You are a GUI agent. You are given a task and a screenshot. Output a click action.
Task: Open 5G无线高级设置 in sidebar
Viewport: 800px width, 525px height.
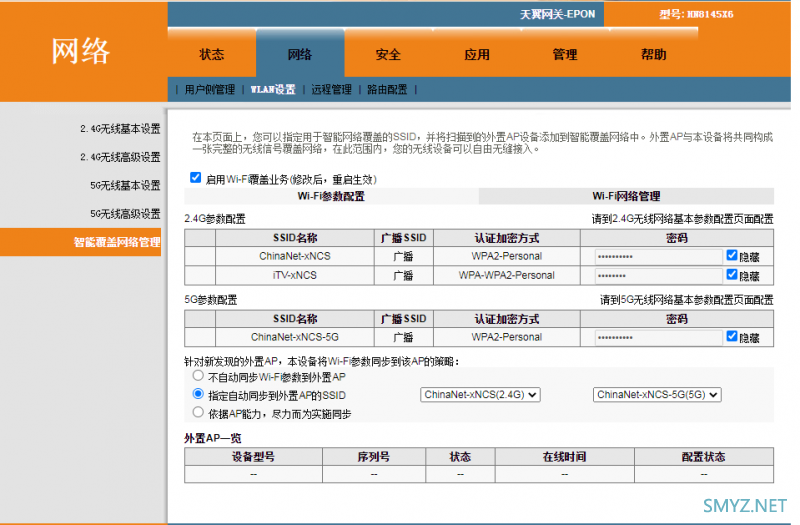coord(126,214)
